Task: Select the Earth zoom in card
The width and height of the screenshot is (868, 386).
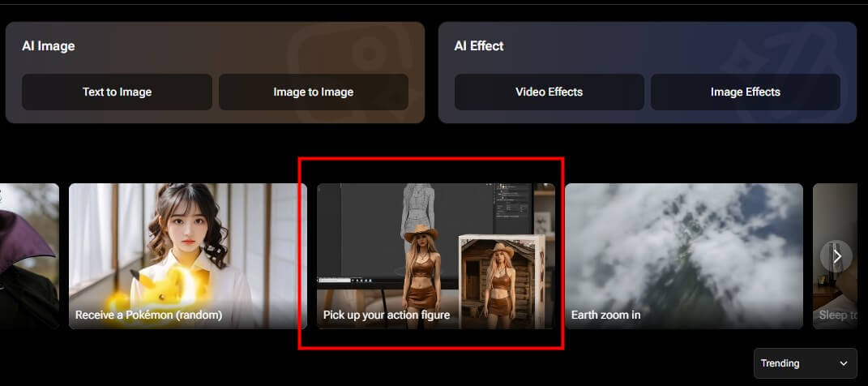Action: pos(684,256)
